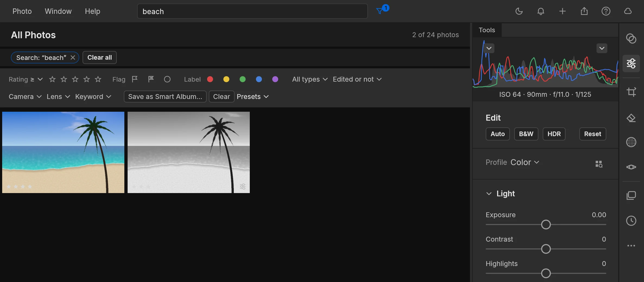Toggle the picked flag filter
Screen dimensions: 644x282
coord(135,79)
